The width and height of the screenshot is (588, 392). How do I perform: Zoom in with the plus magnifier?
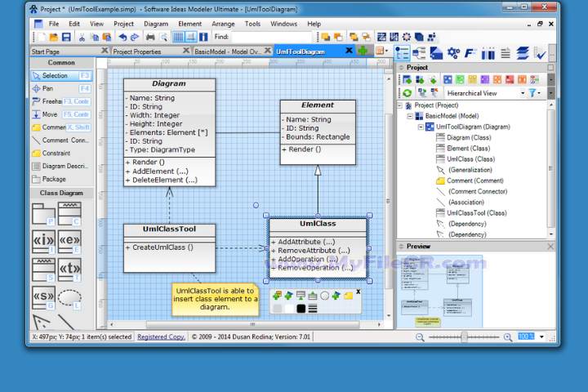508,337
